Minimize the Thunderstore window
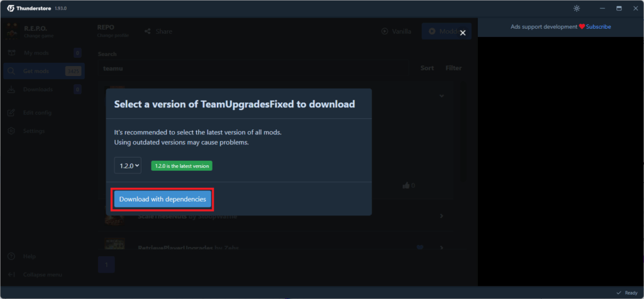The width and height of the screenshot is (644, 299). tap(602, 8)
